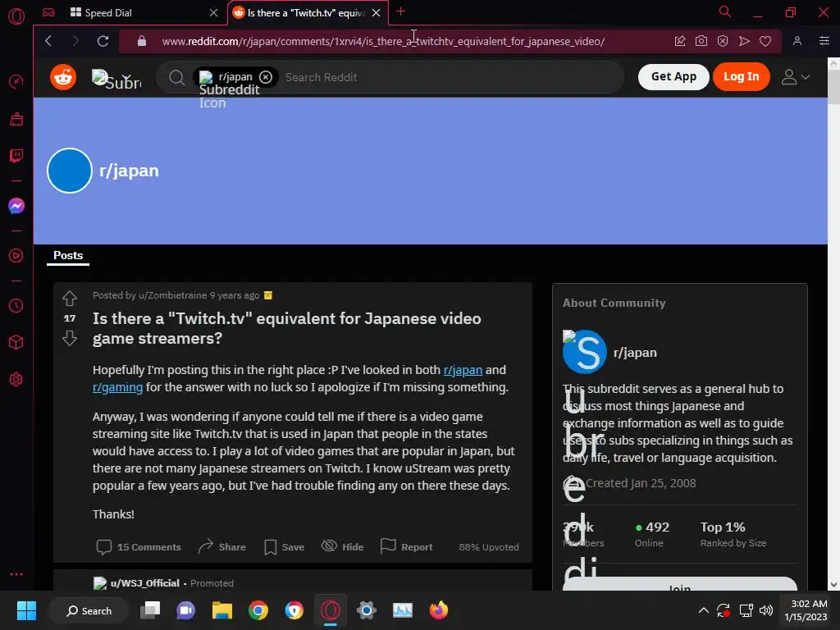The height and width of the screenshot is (630, 840).
Task: Open the address bar share or edit icon
Action: (x=680, y=41)
